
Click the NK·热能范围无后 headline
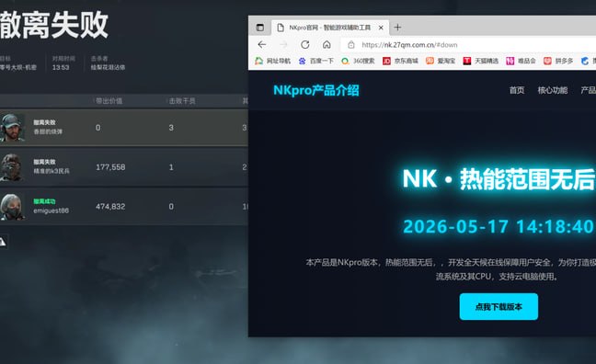pos(499,179)
